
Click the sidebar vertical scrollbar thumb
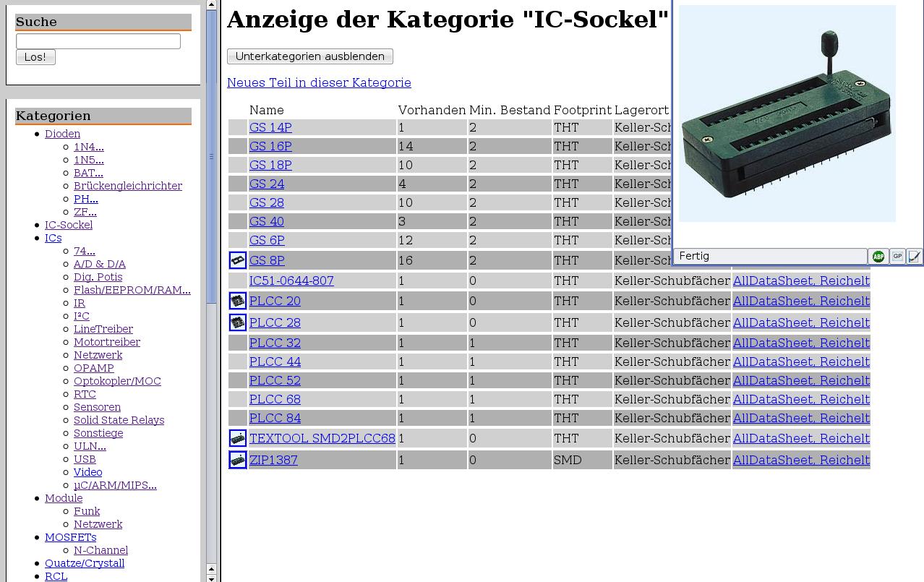(211, 156)
